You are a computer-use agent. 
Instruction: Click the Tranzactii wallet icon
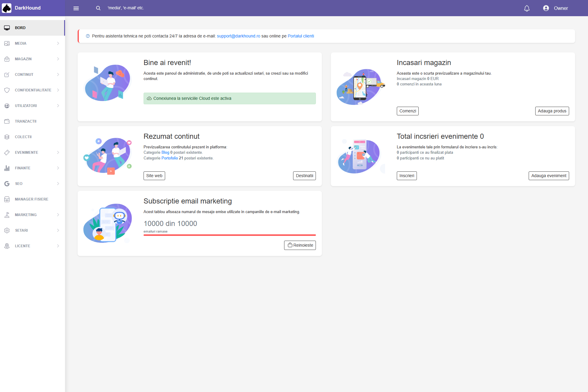pos(7,121)
